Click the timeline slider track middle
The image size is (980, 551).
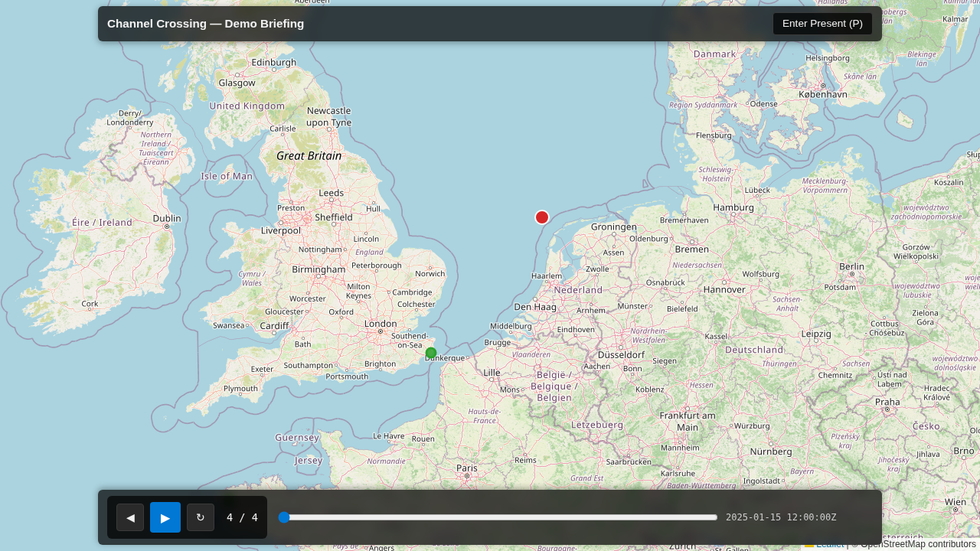click(x=498, y=517)
